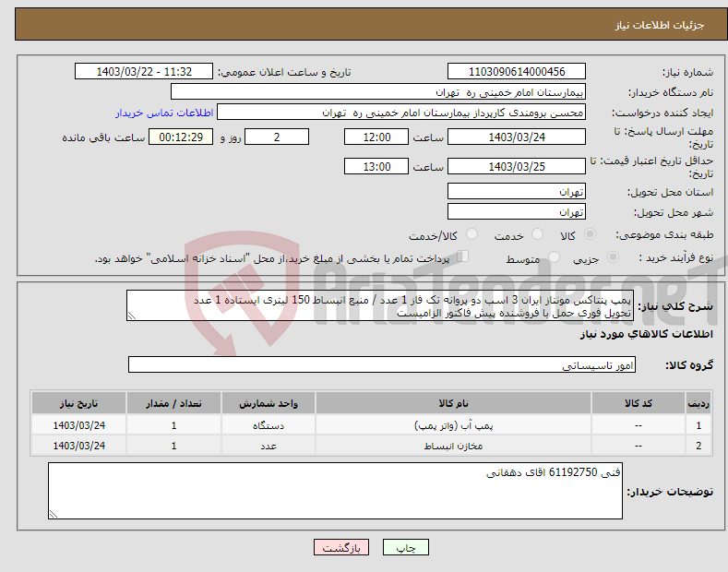Click the goods group امور تاسیساتی field

[382, 364]
